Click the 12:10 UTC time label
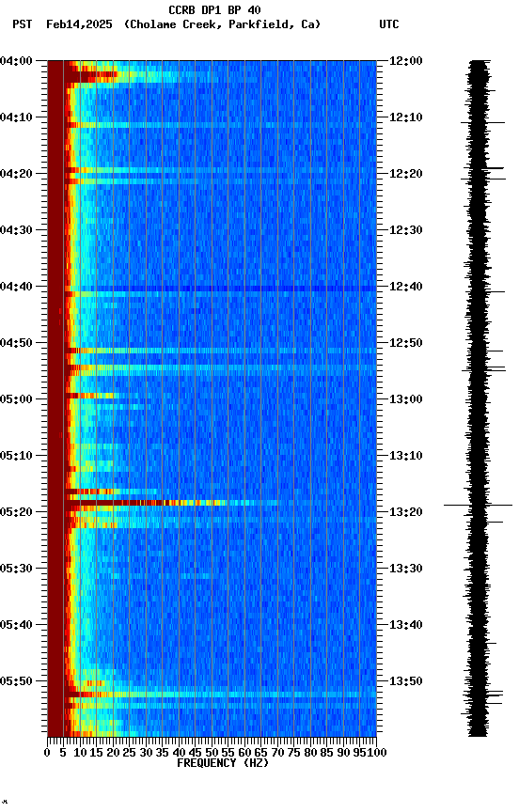This screenshot has width=519, height=812. [x=406, y=117]
